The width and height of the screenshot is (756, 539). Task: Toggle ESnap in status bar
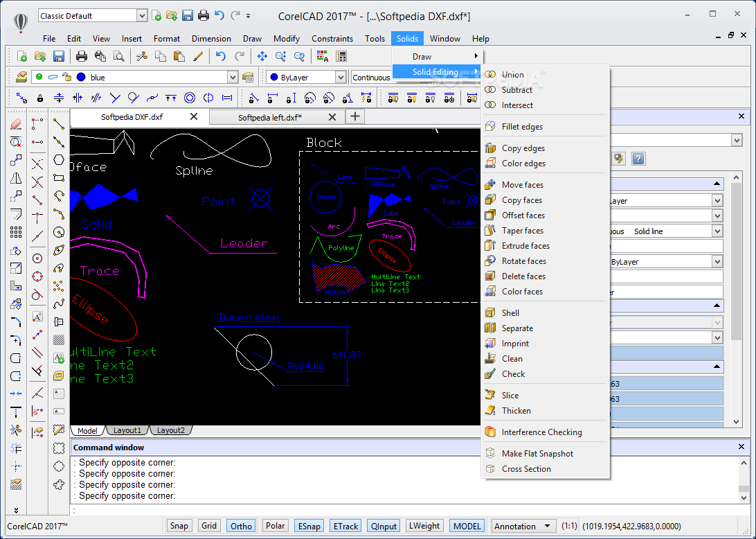309,526
